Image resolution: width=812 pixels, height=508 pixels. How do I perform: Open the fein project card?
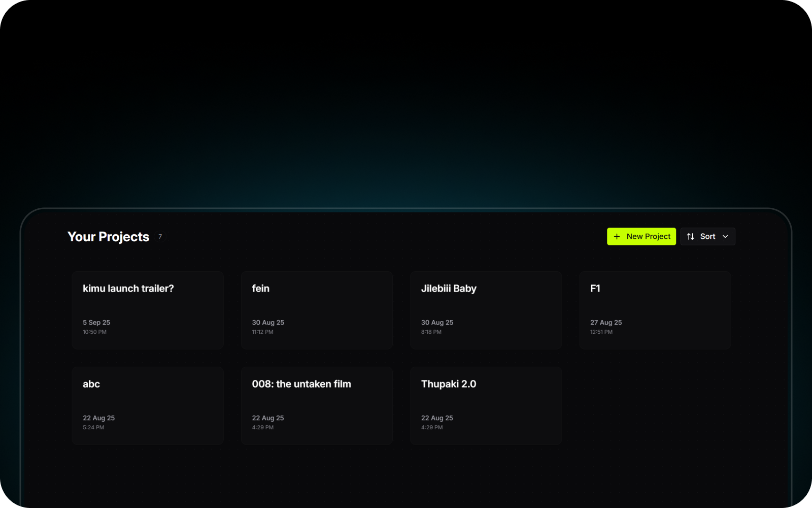pyautogui.click(x=317, y=310)
